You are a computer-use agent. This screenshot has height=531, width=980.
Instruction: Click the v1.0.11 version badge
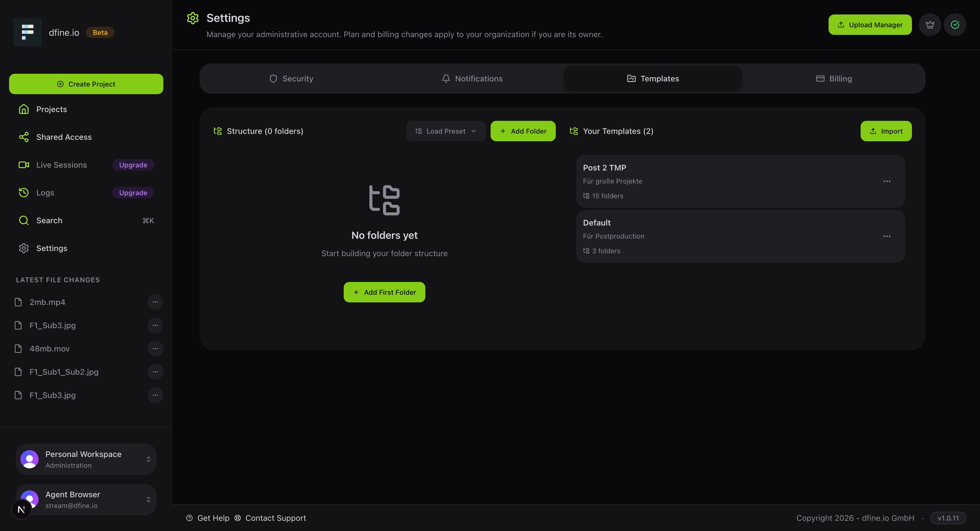[x=948, y=518]
